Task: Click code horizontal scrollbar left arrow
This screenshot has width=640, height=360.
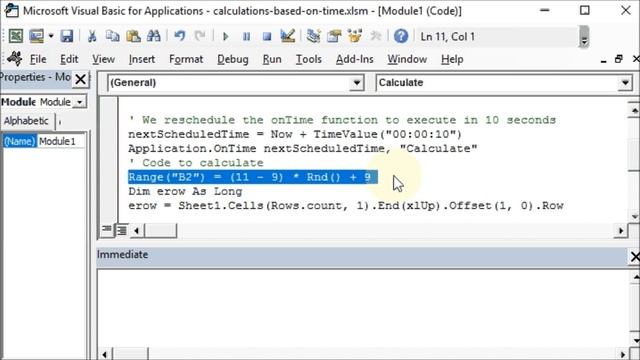Action: pos(136,231)
